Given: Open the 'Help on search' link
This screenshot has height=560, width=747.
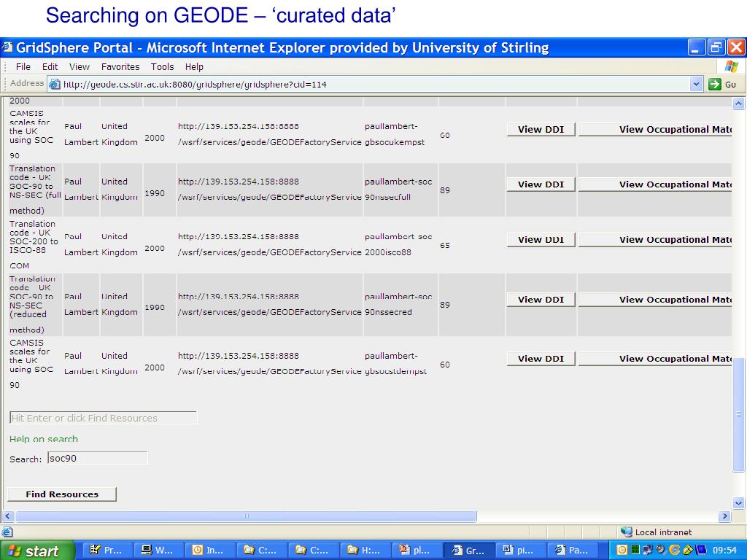Looking at the screenshot, I should click(x=43, y=438).
